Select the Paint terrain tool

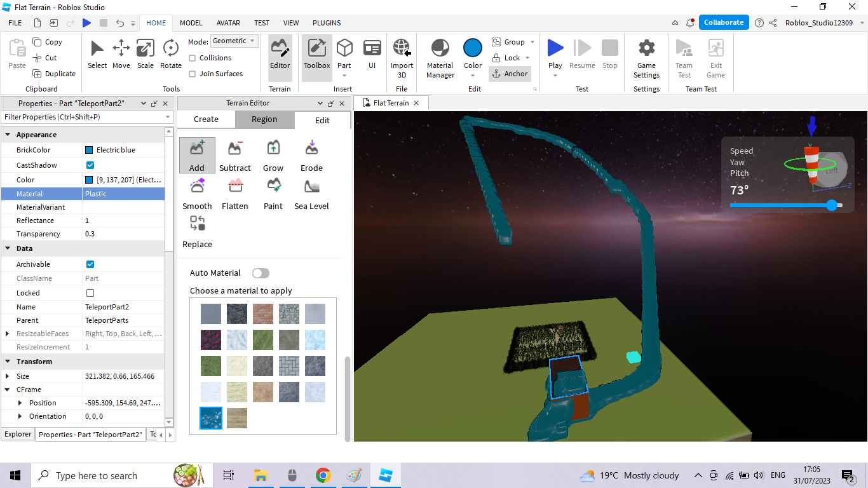tap(273, 194)
